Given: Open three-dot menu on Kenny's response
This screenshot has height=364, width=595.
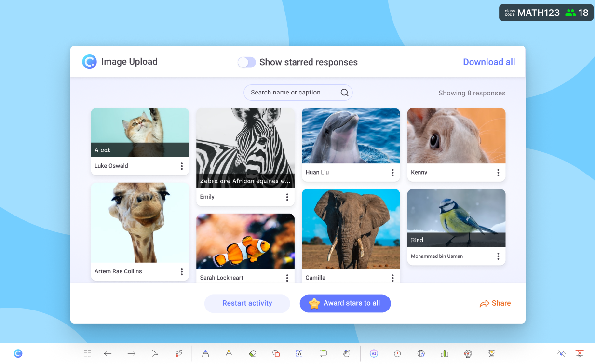Looking at the screenshot, I should tap(498, 173).
